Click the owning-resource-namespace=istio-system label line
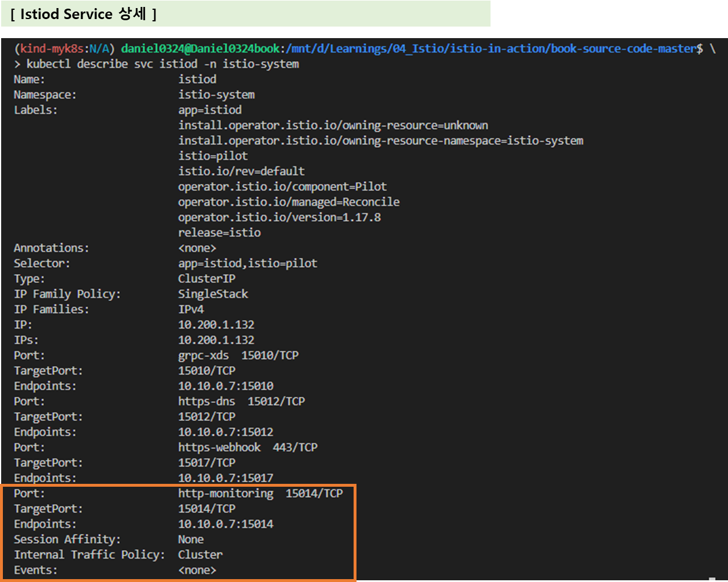728x582 pixels. (x=381, y=140)
